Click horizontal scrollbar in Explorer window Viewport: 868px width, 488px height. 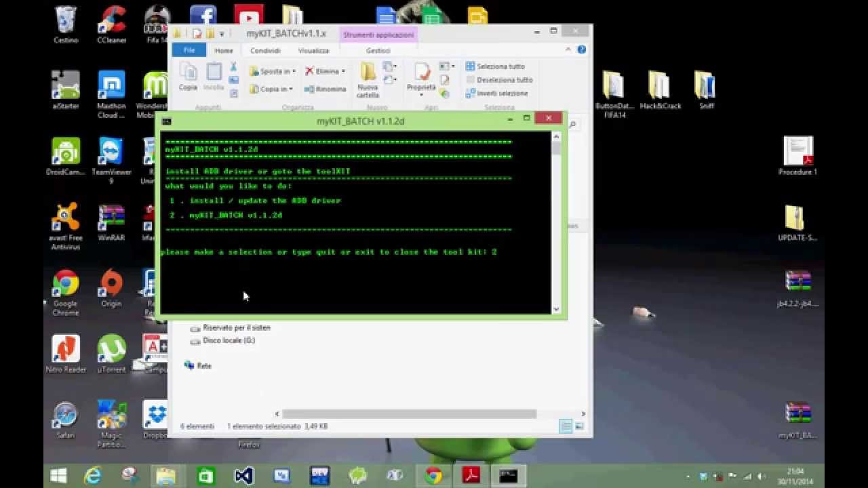(409, 413)
